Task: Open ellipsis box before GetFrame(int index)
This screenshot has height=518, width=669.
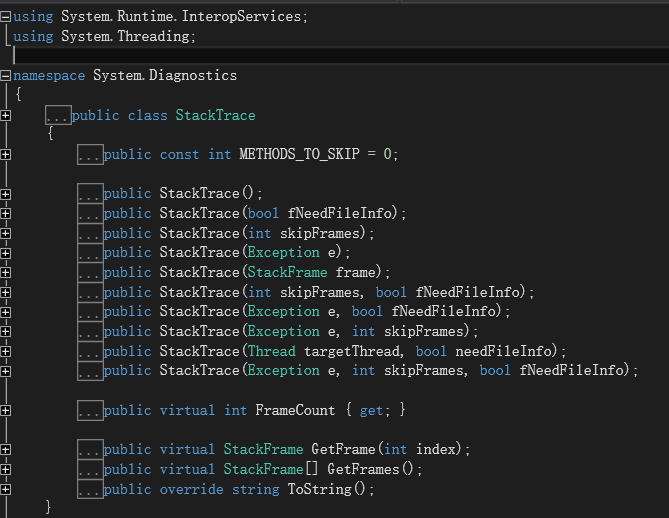Action: (90, 450)
